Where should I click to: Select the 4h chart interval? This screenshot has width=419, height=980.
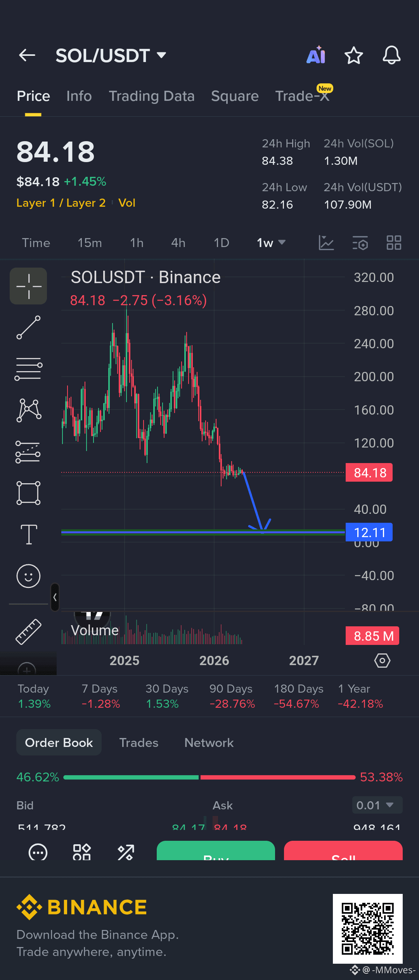click(178, 243)
